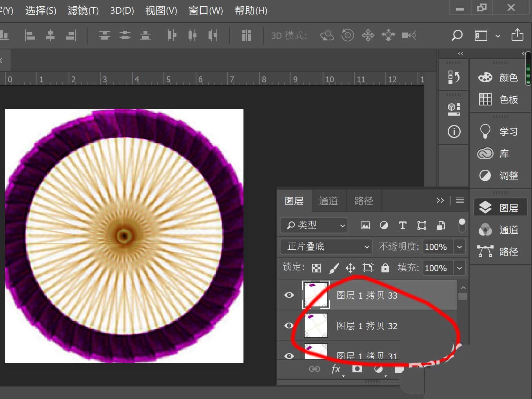The height and width of the screenshot is (399, 532).
Task: Hide layer 图层 1 拷贝 33
Action: coord(289,295)
